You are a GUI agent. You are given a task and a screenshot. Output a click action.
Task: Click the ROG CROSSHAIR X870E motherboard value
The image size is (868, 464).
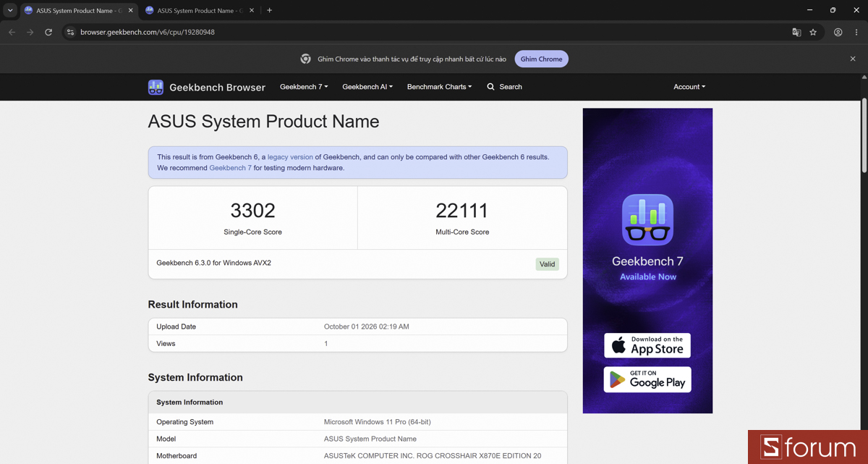433,456
